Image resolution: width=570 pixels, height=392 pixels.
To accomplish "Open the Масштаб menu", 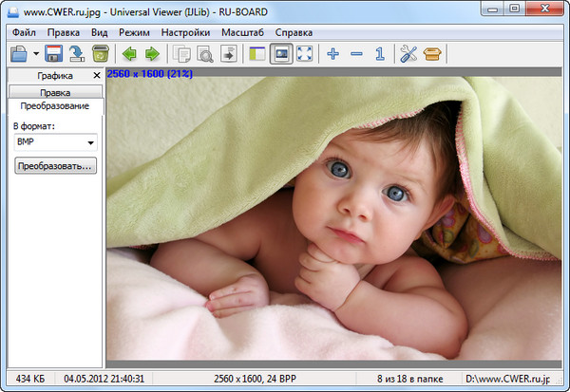I will coord(242,31).
